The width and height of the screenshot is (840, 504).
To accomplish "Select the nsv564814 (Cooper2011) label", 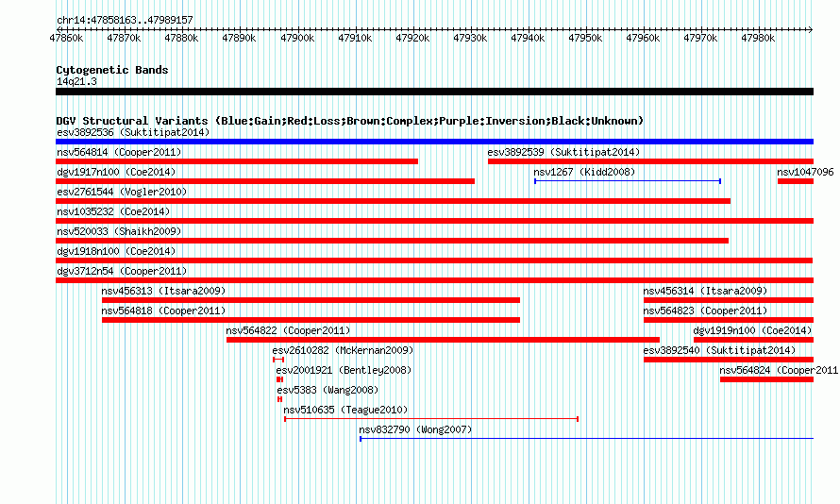I will (119, 153).
